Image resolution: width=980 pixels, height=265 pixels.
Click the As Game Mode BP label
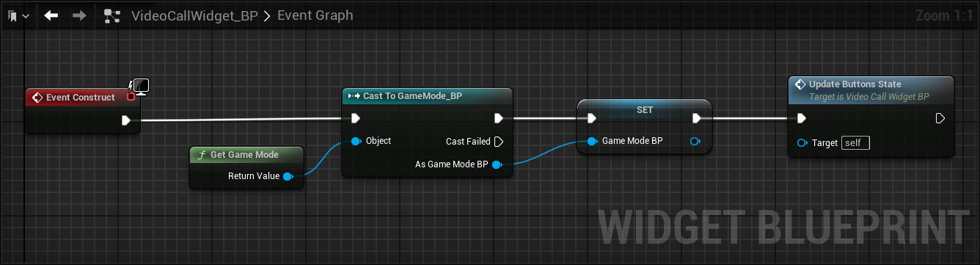[x=452, y=164]
